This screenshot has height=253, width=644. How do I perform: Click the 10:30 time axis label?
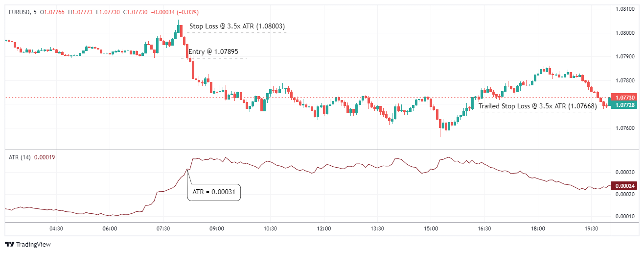pyautogui.click(x=270, y=228)
